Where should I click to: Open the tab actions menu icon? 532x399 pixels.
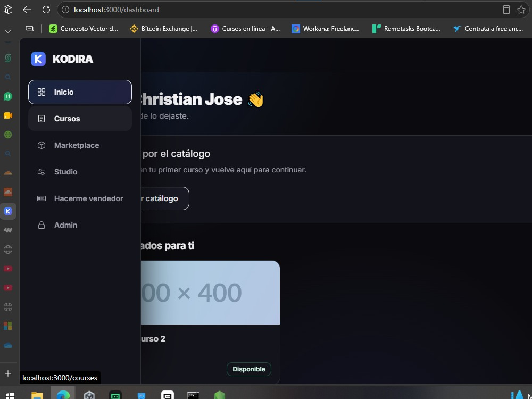8,10
